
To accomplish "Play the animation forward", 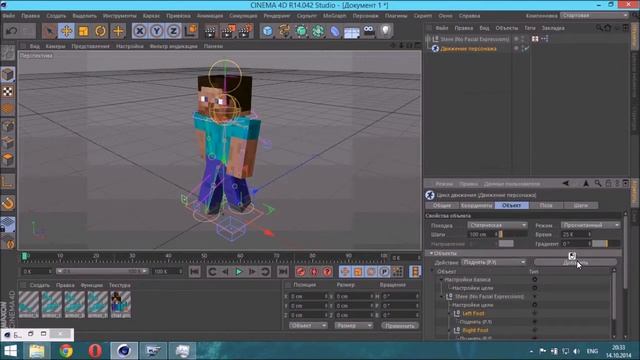I will [x=239, y=271].
